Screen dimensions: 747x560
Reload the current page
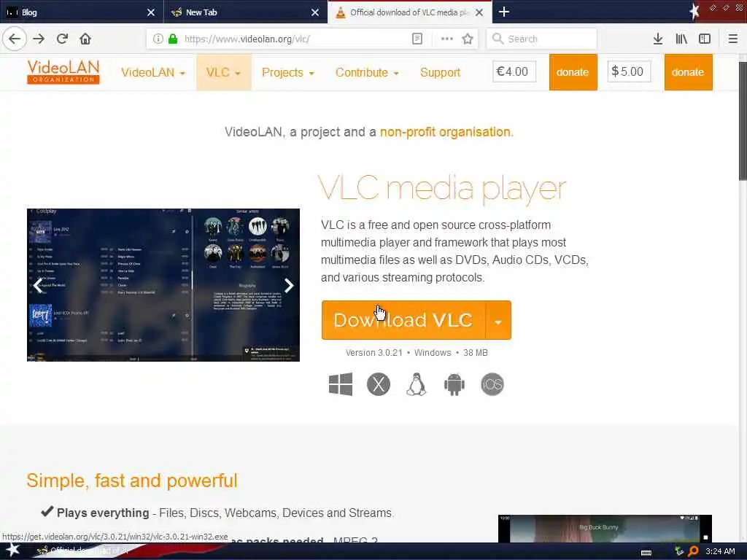(x=63, y=39)
